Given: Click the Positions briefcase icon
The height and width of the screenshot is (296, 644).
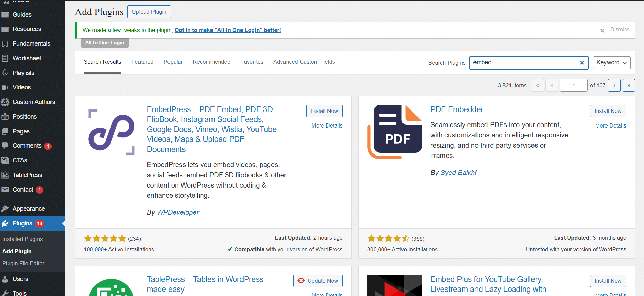Looking at the screenshot, I should [5, 117].
